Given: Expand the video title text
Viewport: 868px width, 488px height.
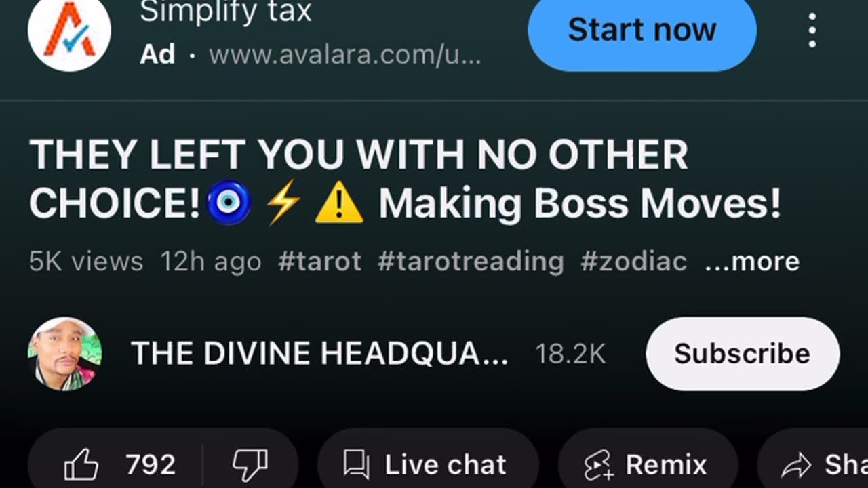Looking at the screenshot, I should [x=406, y=180].
